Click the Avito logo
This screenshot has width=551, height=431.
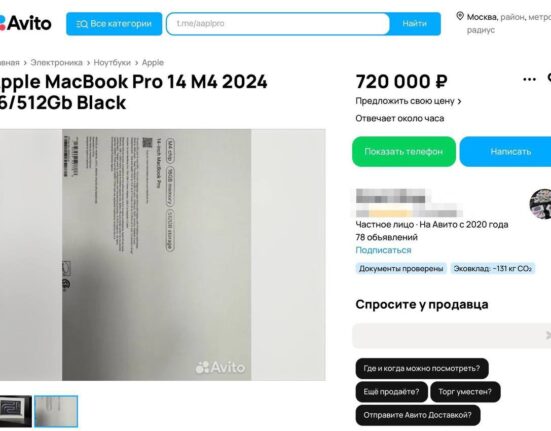tap(25, 24)
